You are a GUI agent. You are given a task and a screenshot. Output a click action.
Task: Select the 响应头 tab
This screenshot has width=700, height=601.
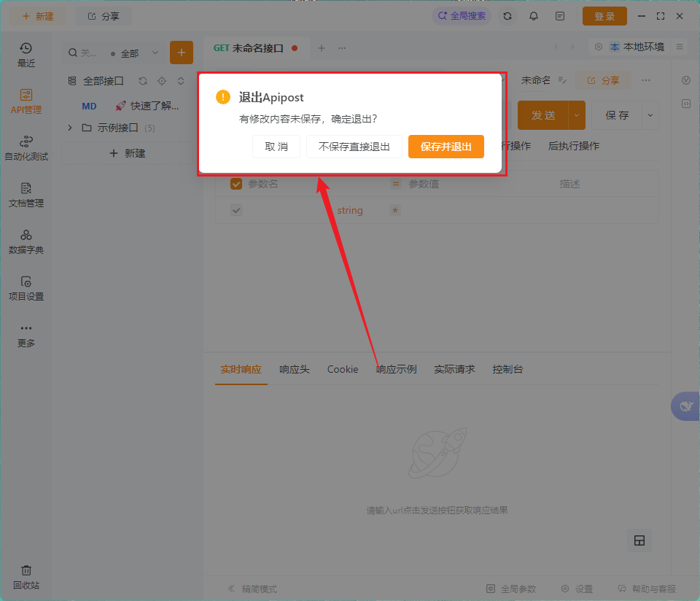pos(294,369)
